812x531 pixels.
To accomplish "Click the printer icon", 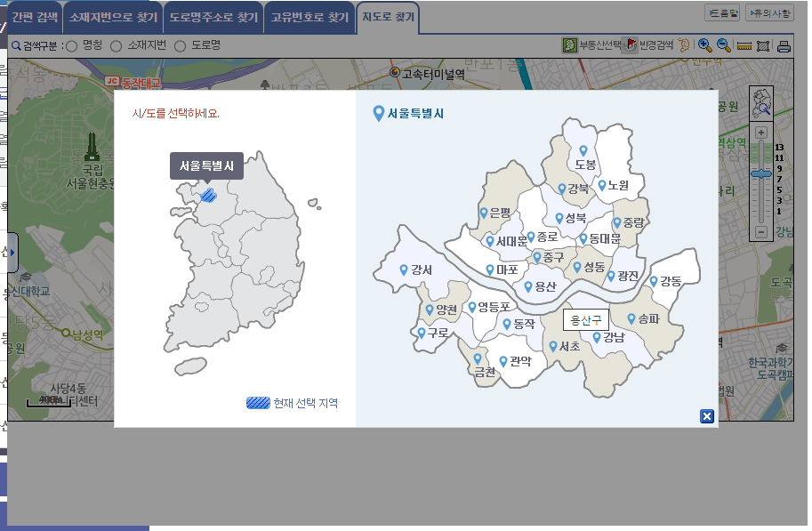I will click(x=784, y=46).
